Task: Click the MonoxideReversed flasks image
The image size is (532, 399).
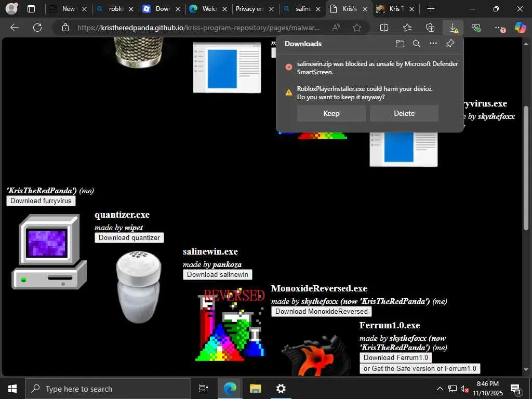Action: click(231, 325)
